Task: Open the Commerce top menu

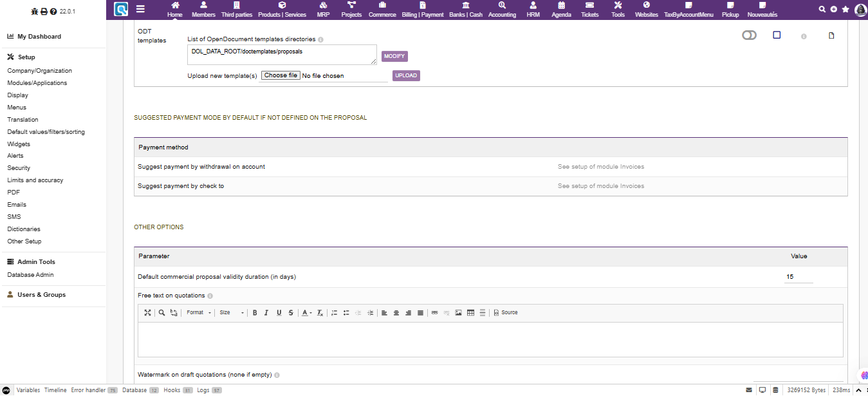Action: click(382, 10)
